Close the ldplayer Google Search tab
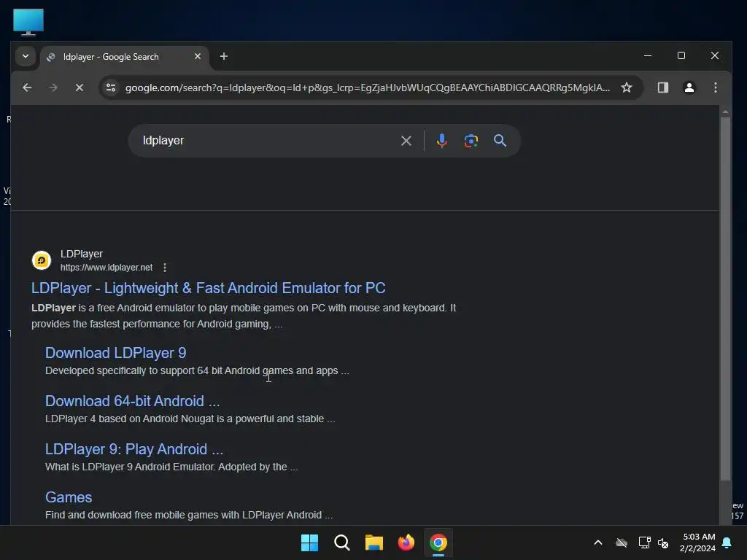747x560 pixels. (198, 57)
